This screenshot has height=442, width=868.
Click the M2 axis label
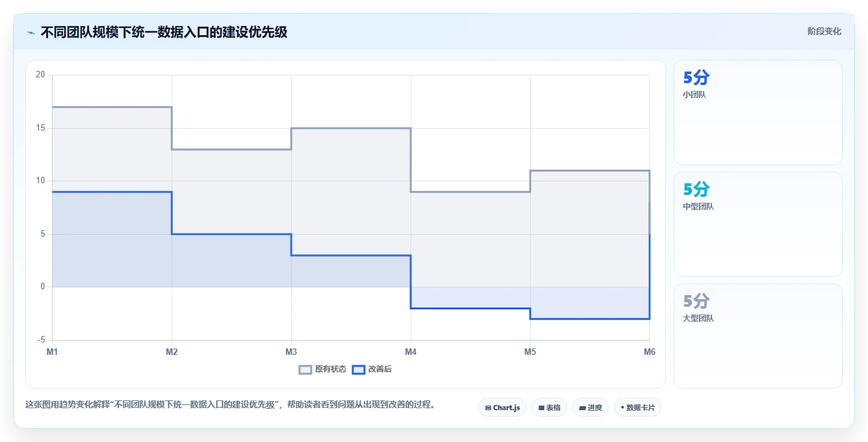(172, 352)
